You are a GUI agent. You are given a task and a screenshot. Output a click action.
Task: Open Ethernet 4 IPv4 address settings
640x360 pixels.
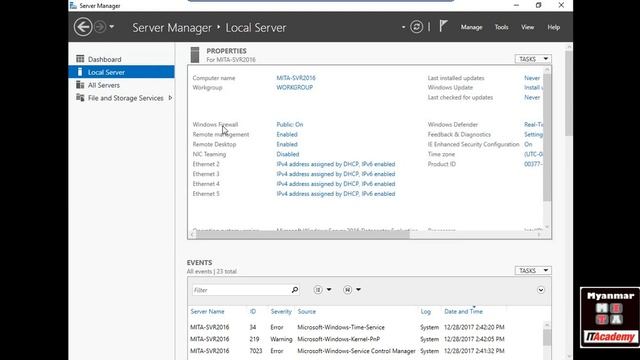click(x=336, y=184)
